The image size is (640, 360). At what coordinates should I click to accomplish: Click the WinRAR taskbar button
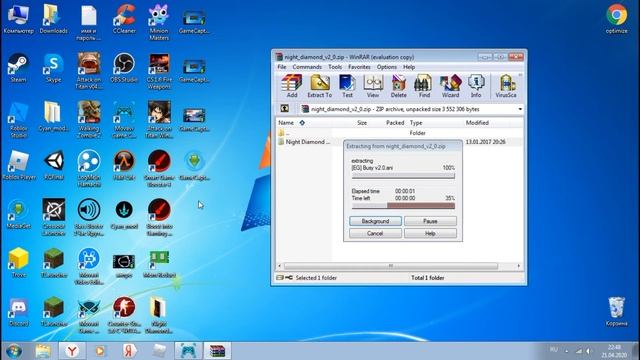(x=217, y=351)
